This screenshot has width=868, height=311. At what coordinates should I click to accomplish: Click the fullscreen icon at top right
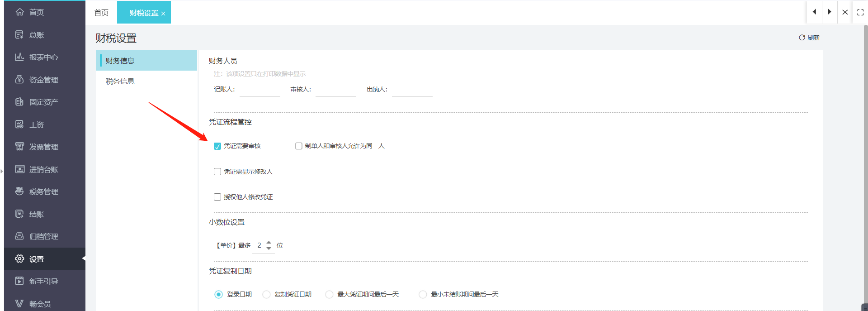860,12
